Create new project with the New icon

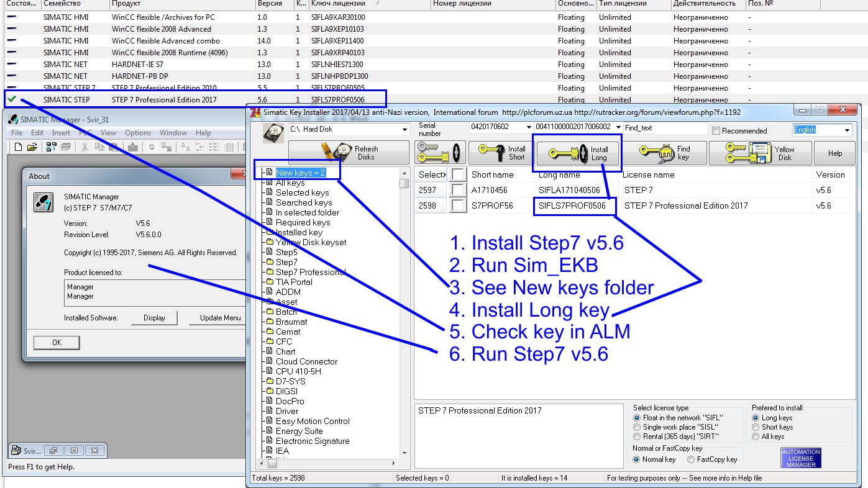pos(19,146)
